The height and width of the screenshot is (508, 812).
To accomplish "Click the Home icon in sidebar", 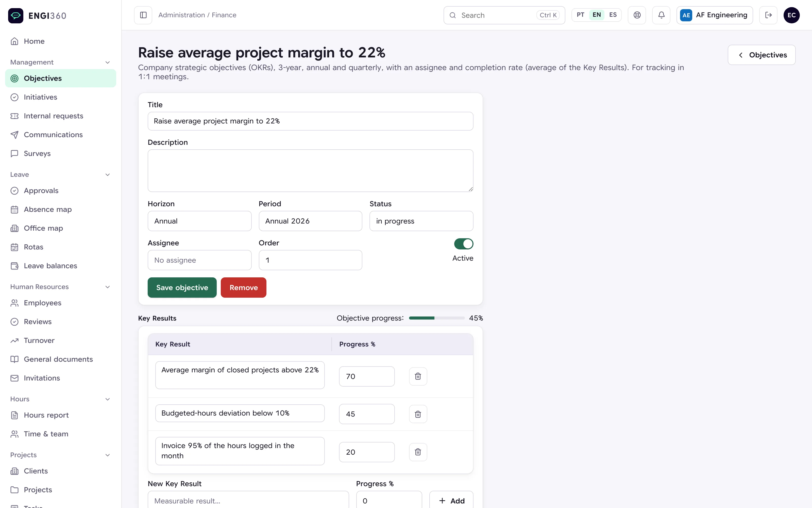I will tap(14, 41).
